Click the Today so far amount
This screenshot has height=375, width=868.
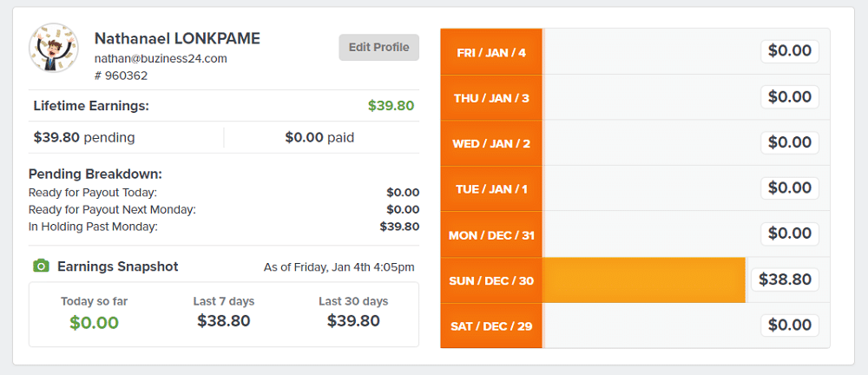94,322
